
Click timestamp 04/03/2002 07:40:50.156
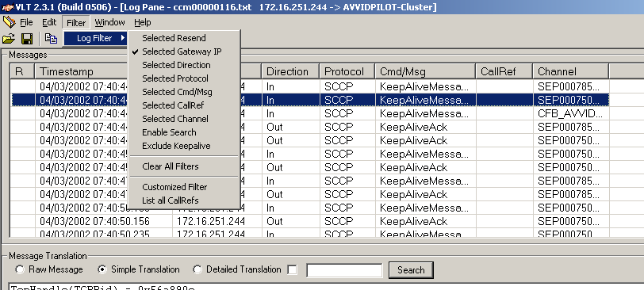click(94, 222)
